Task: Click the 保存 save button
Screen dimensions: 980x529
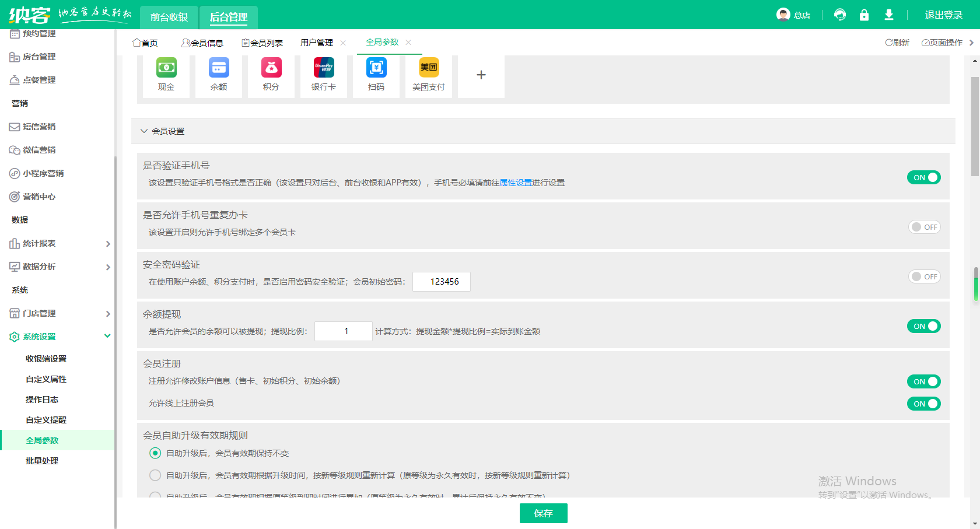Action: [543, 513]
